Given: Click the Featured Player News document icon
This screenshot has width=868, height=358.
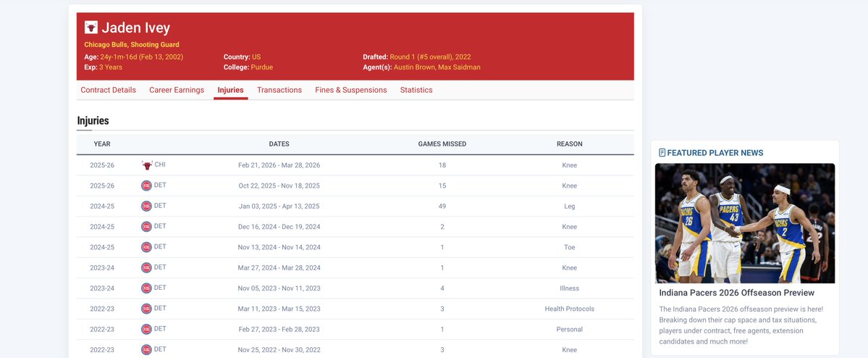Looking at the screenshot, I should point(662,152).
